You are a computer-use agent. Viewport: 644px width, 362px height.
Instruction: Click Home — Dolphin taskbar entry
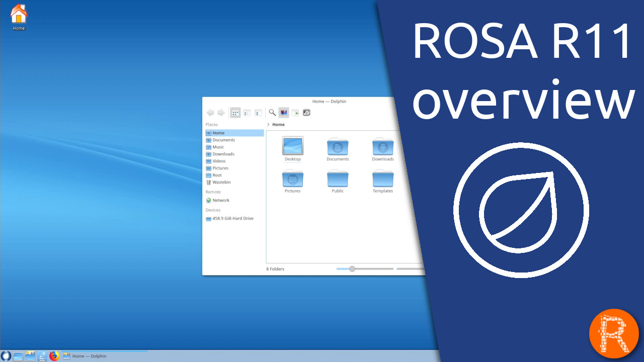tap(105, 356)
